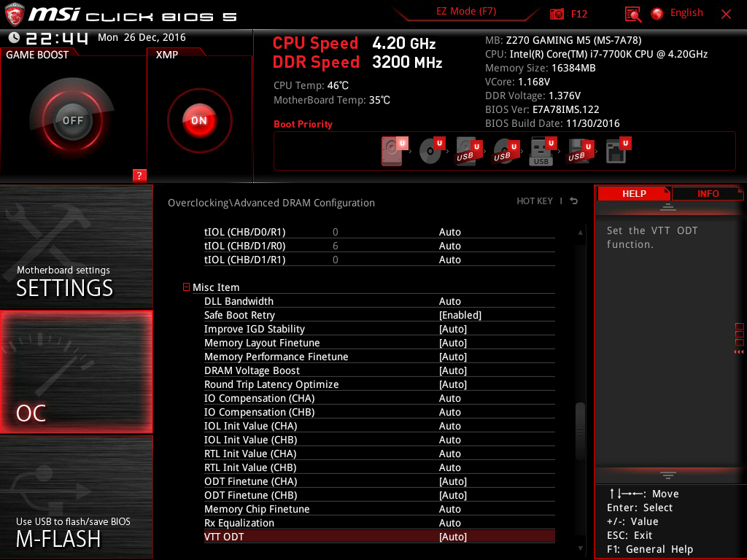Viewport: 747px width, 560px height.
Task: Click the grip handle at bottom of help panel
Action: pyautogui.click(x=668, y=475)
